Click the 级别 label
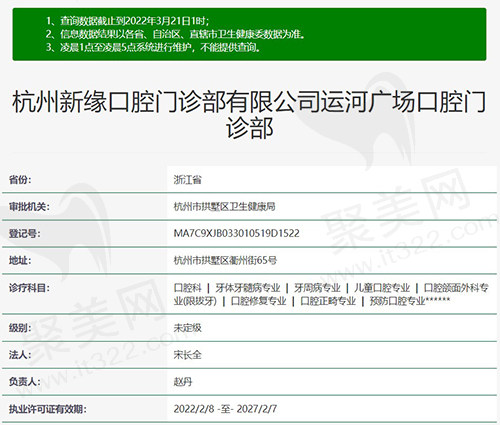Viewport: 500px width, 425px height. pos(20,328)
